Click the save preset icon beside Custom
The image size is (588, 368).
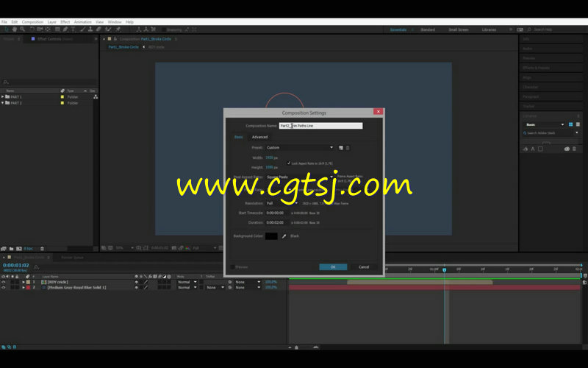341,148
